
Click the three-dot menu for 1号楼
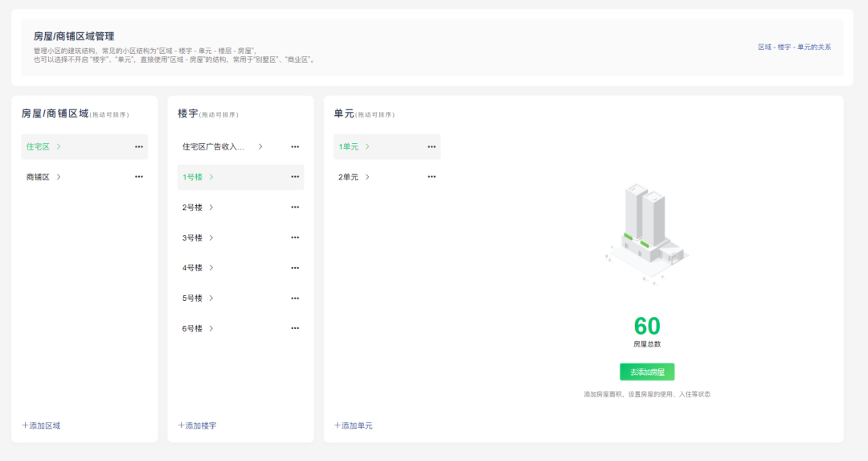[x=295, y=177]
